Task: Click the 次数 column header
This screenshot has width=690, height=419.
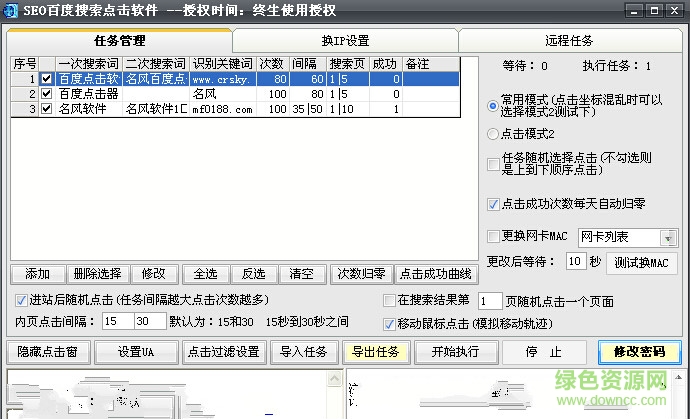Action: (272, 64)
